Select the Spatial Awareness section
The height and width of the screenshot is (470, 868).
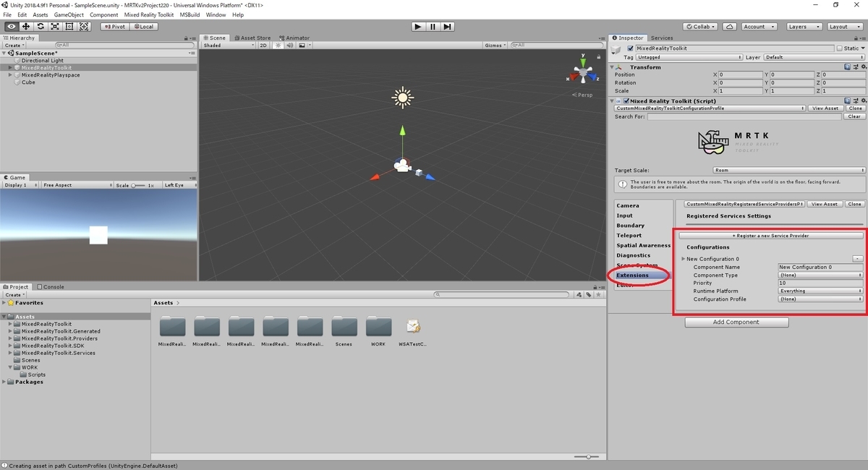click(643, 245)
